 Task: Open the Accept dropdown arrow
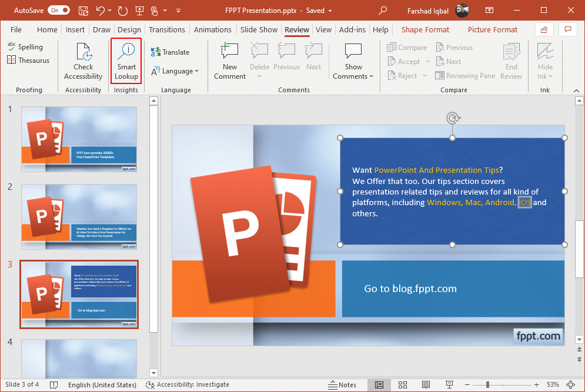(427, 62)
